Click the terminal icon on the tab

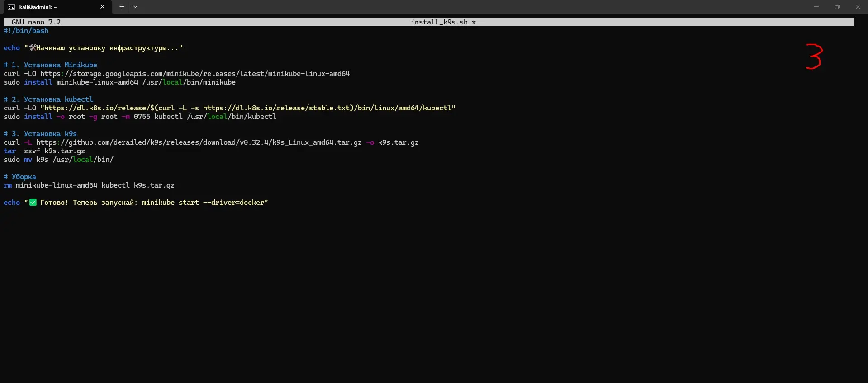coord(11,7)
